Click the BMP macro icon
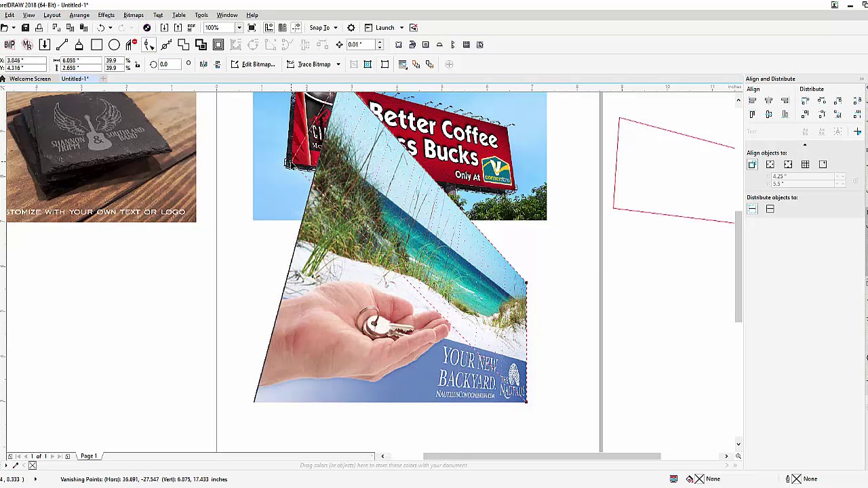 [x=9, y=45]
